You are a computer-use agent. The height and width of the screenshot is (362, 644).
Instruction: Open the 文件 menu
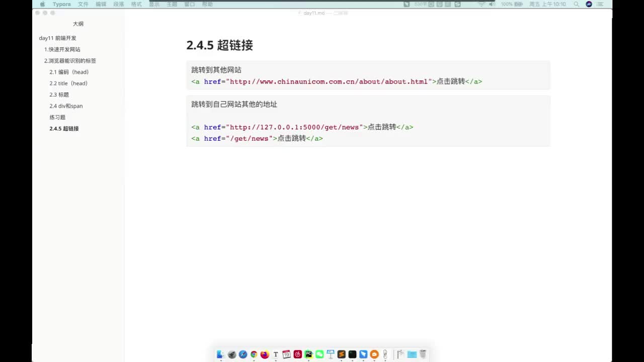[x=83, y=4]
